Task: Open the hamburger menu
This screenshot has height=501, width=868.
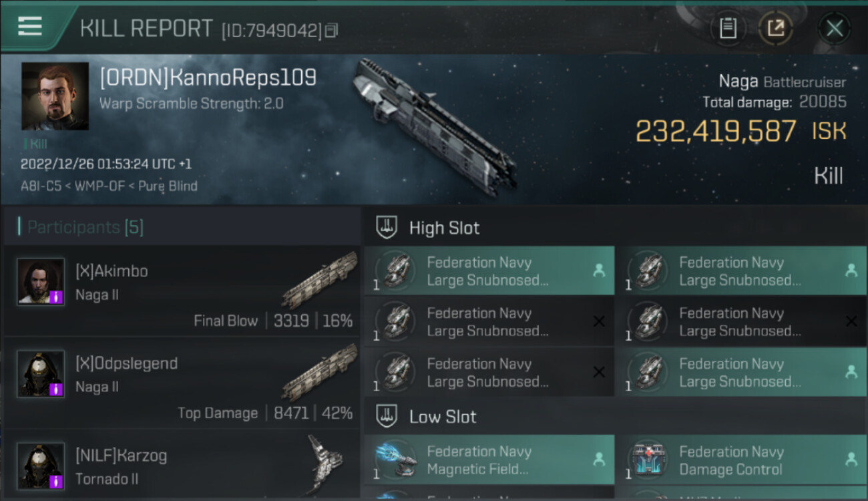Action: pyautogui.click(x=29, y=26)
